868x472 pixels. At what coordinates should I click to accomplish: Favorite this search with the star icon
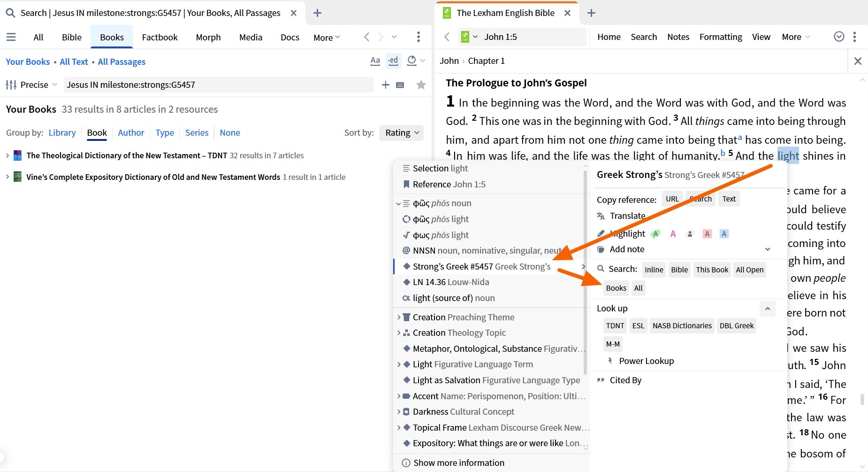tap(421, 85)
